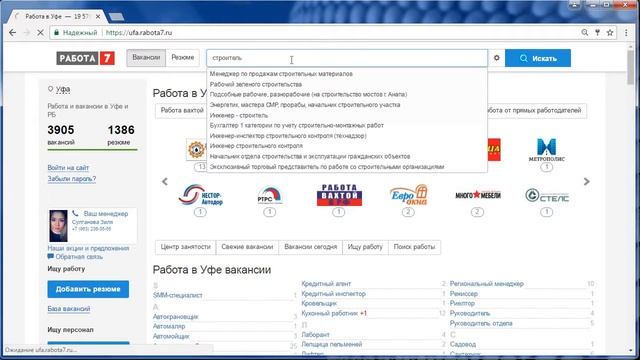Stop page loading with X icon
640x360 pixels.
pyautogui.click(x=40, y=33)
